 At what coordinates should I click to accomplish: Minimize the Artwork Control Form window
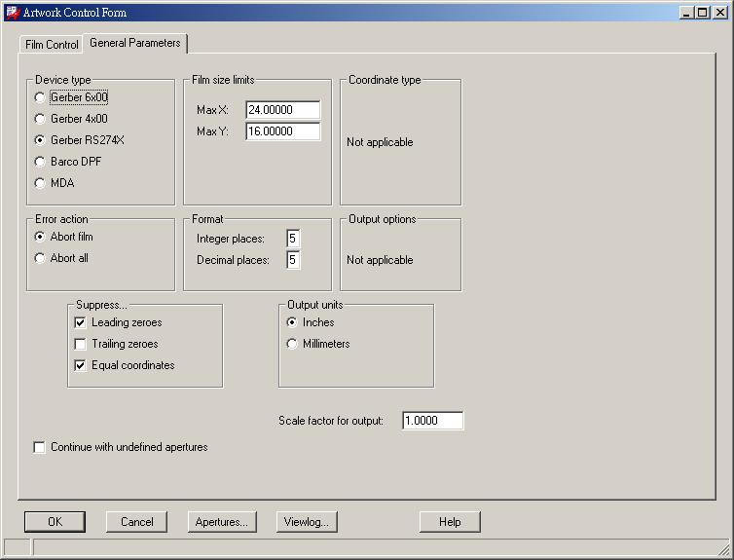click(686, 13)
